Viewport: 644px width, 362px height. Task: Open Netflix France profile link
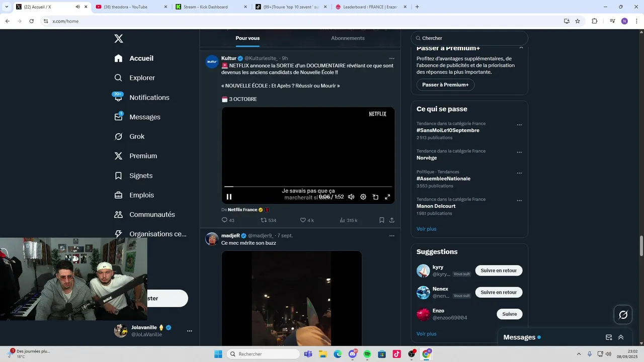243,210
